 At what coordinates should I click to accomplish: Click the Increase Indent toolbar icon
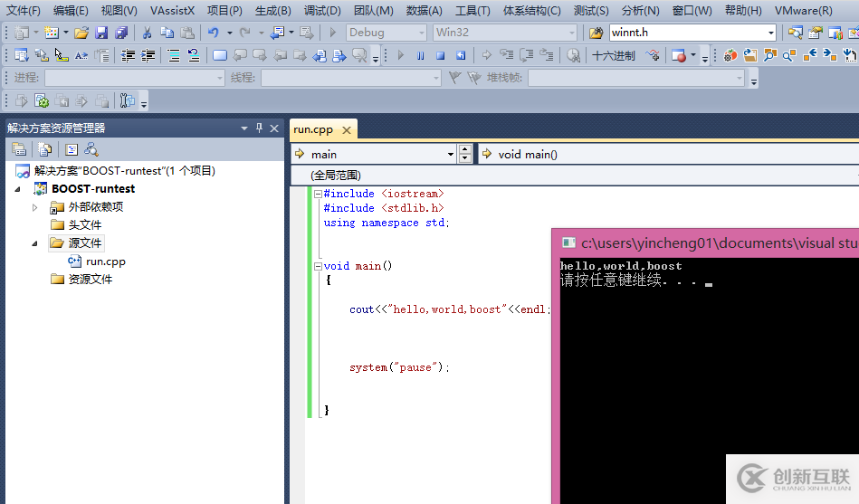pyautogui.click(x=147, y=55)
